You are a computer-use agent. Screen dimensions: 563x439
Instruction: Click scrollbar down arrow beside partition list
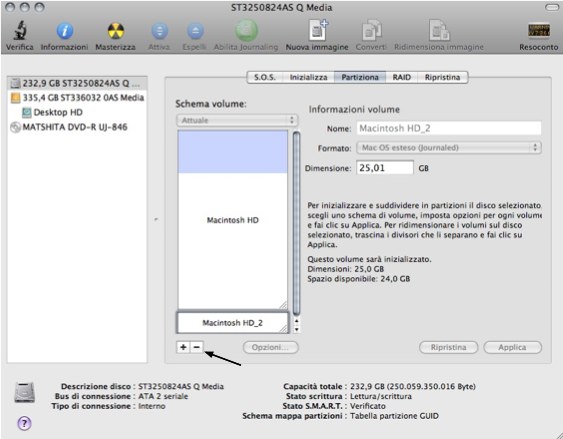coord(296,329)
